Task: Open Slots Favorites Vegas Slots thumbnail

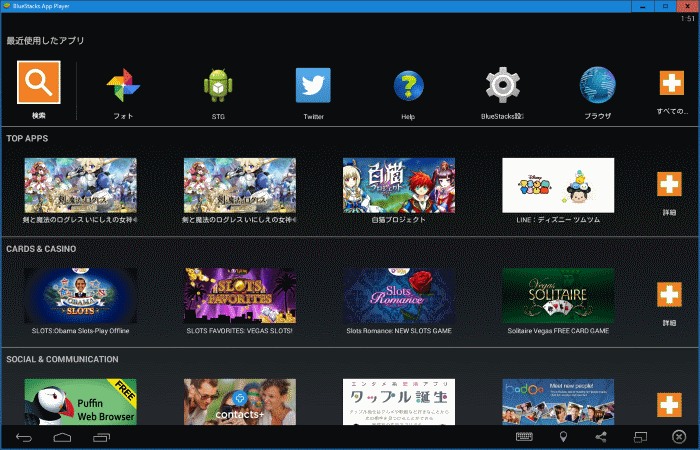Action: pyautogui.click(x=240, y=296)
